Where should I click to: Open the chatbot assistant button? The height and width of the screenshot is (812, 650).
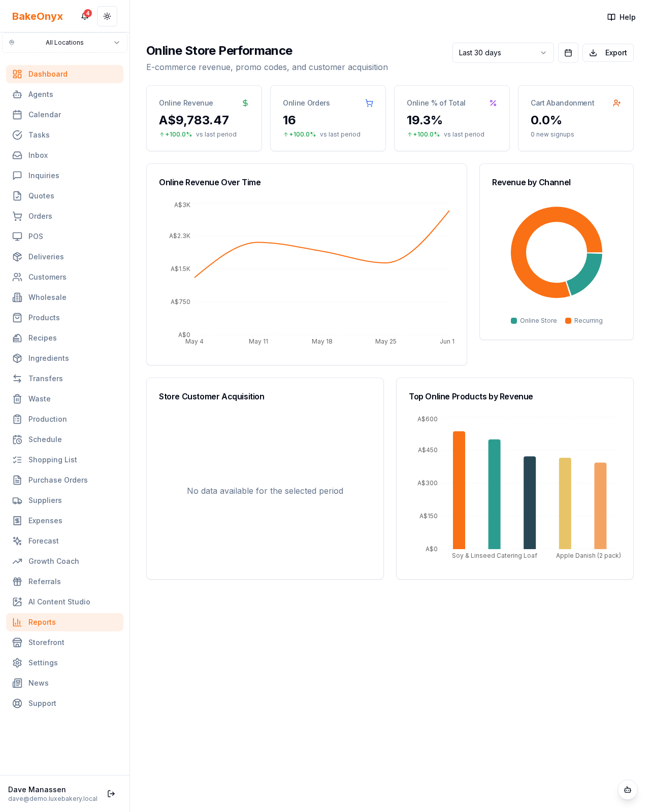click(628, 790)
